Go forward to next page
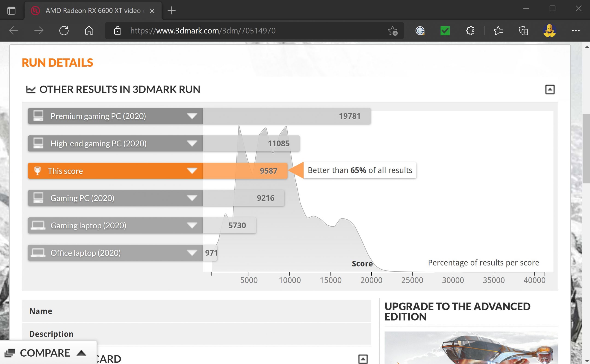 coord(38,31)
